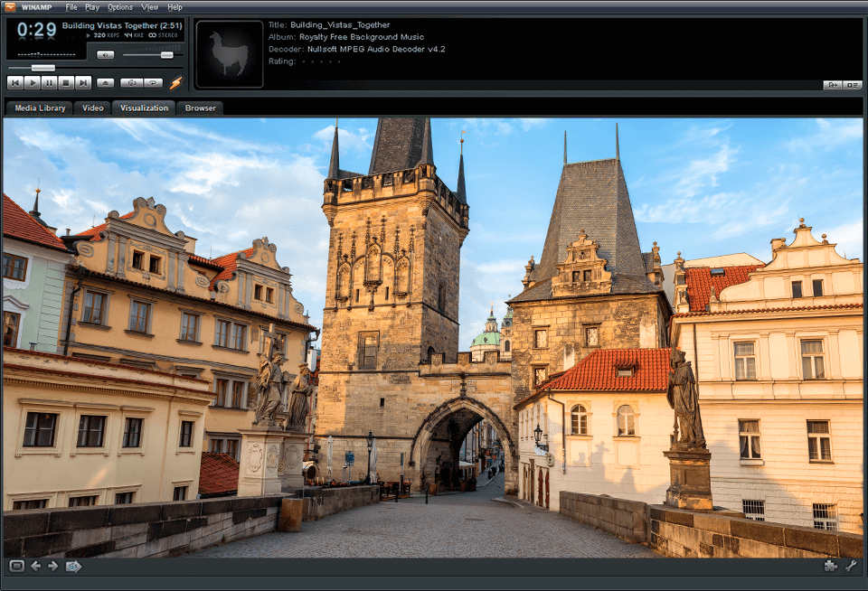The image size is (868, 591).
Task: Switch to the Browser tab
Action: pos(199,108)
